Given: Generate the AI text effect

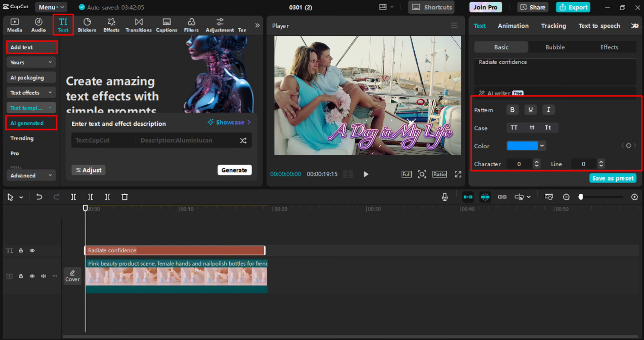Looking at the screenshot, I should click(234, 170).
